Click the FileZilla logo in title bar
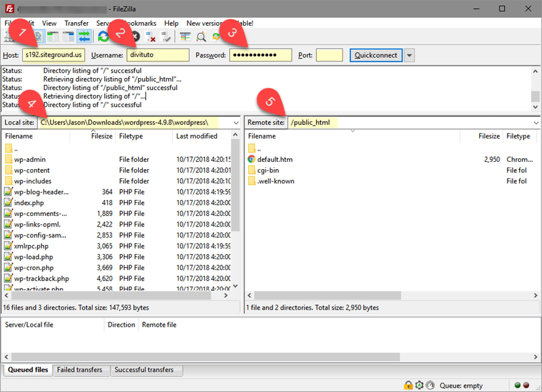This screenshot has width=542, height=392. point(9,9)
